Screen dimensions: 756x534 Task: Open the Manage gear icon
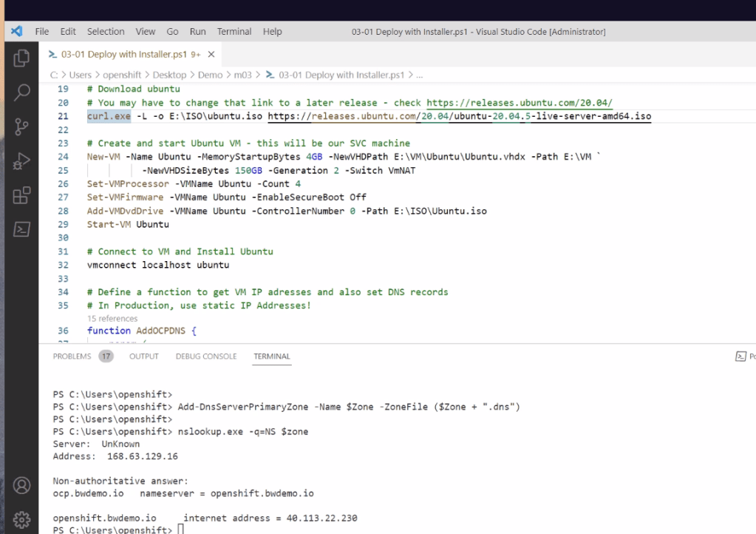click(21, 519)
